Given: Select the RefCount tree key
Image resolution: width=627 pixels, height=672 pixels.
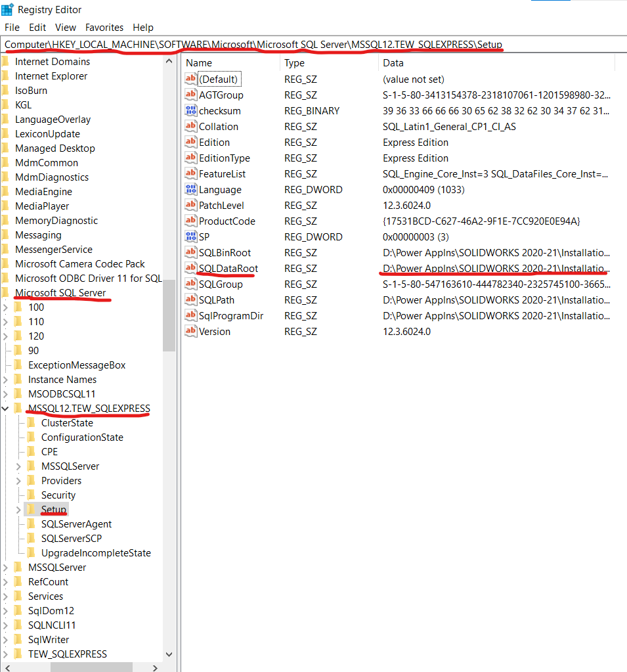Looking at the screenshot, I should (x=49, y=581).
